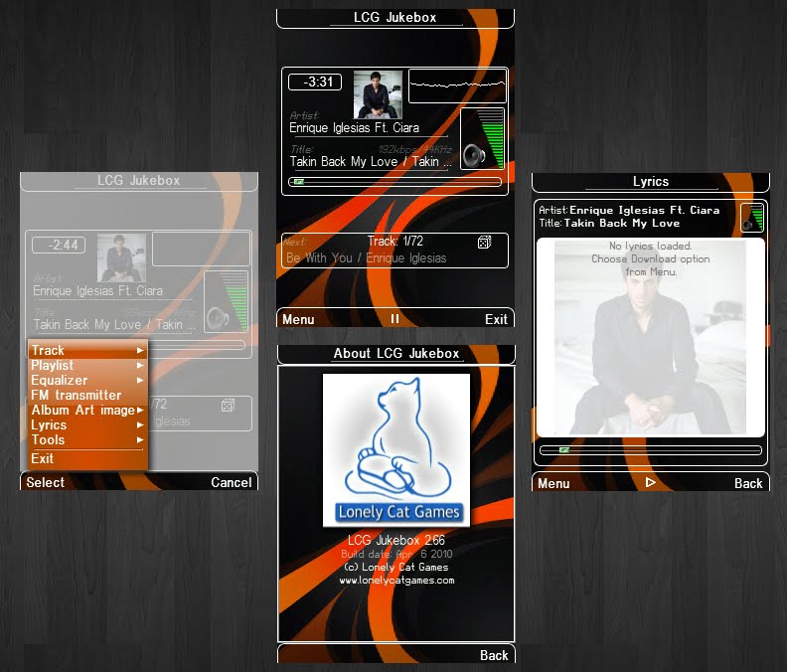Click 'Be With You / Enrique Iglesias' next track
The image size is (787, 672).
[x=366, y=258]
